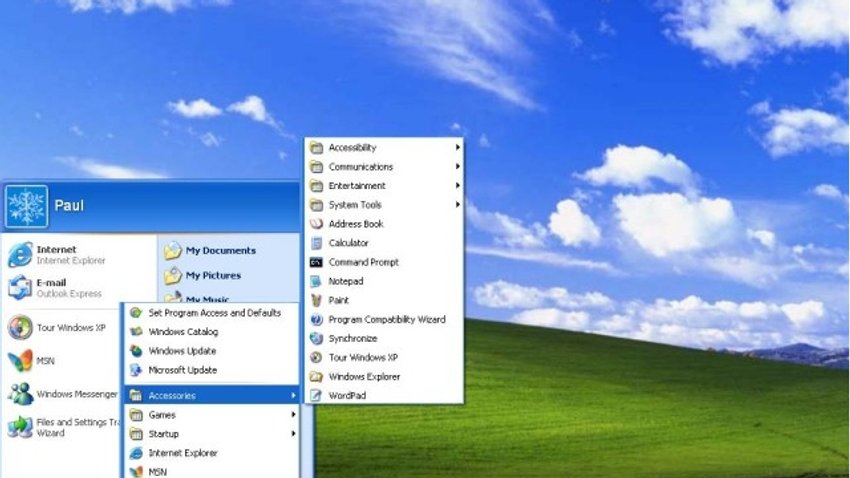Viewport: 850px width, 478px height.
Task: Click the Startup folder icon
Action: (136, 434)
